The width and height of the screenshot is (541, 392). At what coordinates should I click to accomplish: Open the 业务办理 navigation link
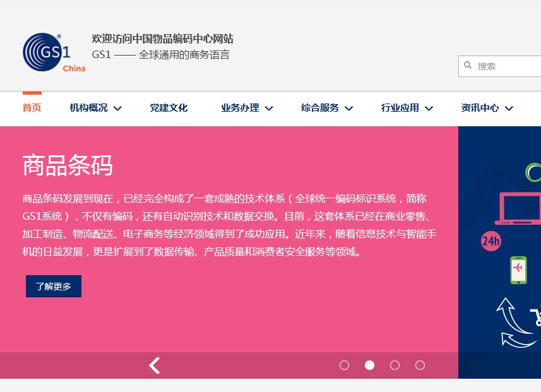point(240,108)
